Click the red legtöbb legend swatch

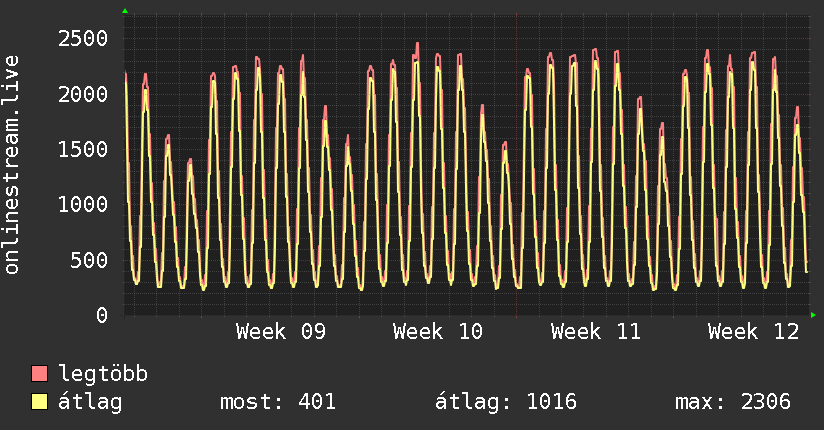click(40, 375)
